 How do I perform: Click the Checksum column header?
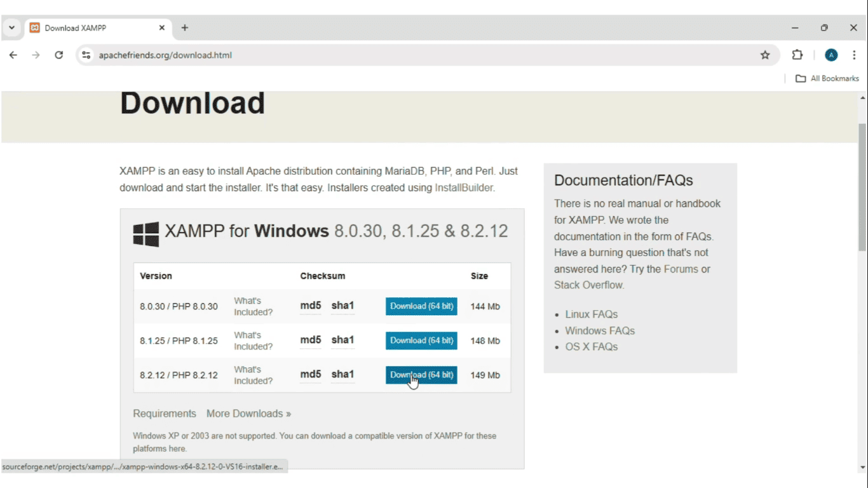click(x=323, y=276)
